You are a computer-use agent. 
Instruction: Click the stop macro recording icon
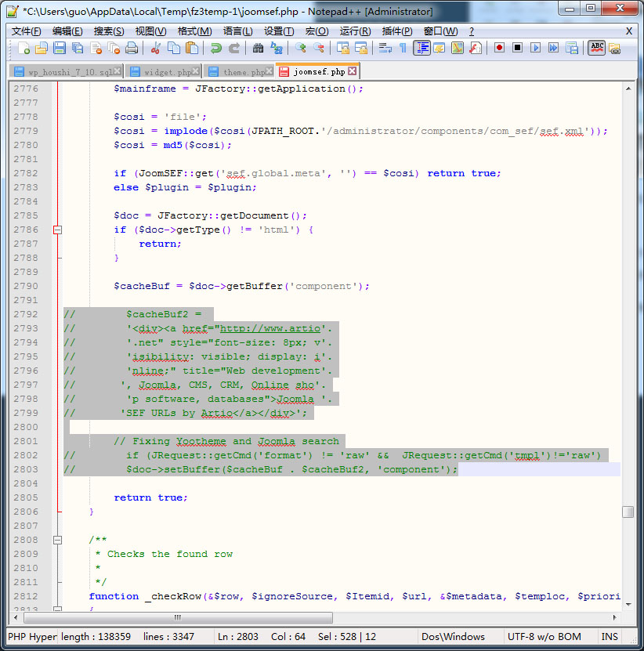coord(516,47)
